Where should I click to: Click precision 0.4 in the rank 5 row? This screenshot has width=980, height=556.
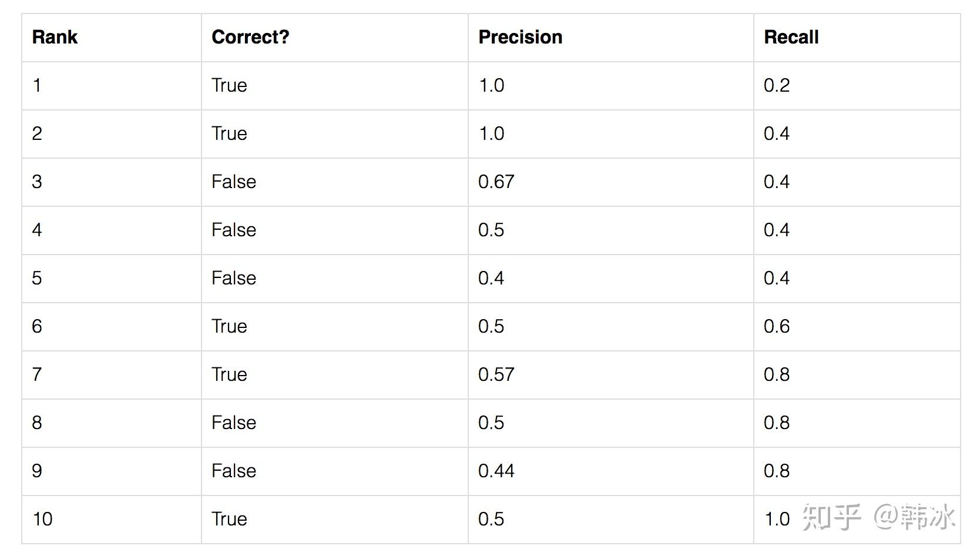pyautogui.click(x=491, y=278)
